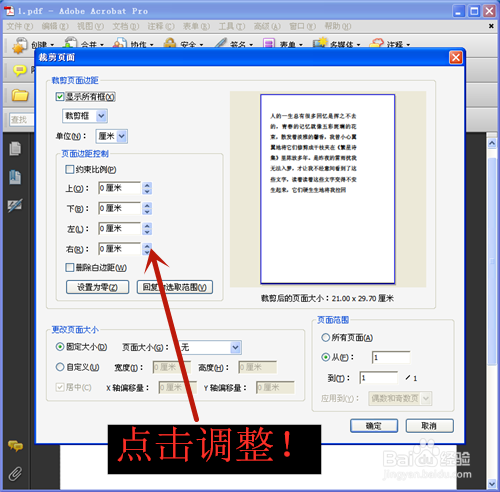Click the Comment (注释) toolbar icon
The image size is (500, 492).
[377, 43]
